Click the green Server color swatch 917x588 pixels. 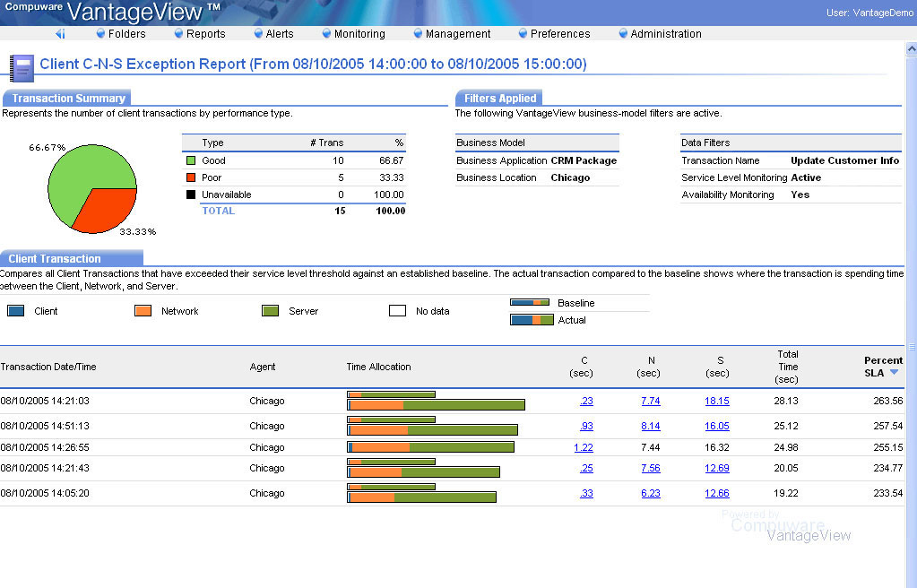pyautogui.click(x=269, y=310)
